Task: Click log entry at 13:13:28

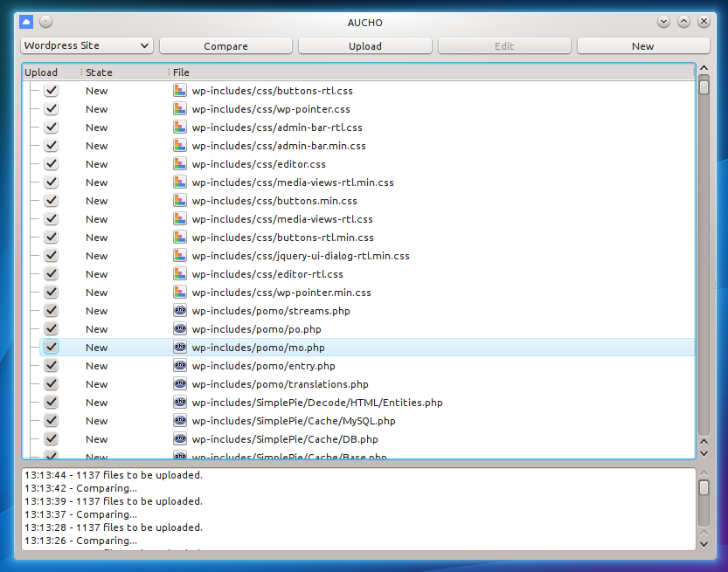Action: tap(114, 527)
